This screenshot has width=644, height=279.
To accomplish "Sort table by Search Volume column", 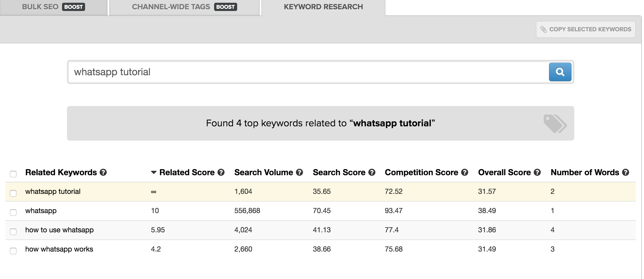I will point(263,172).
